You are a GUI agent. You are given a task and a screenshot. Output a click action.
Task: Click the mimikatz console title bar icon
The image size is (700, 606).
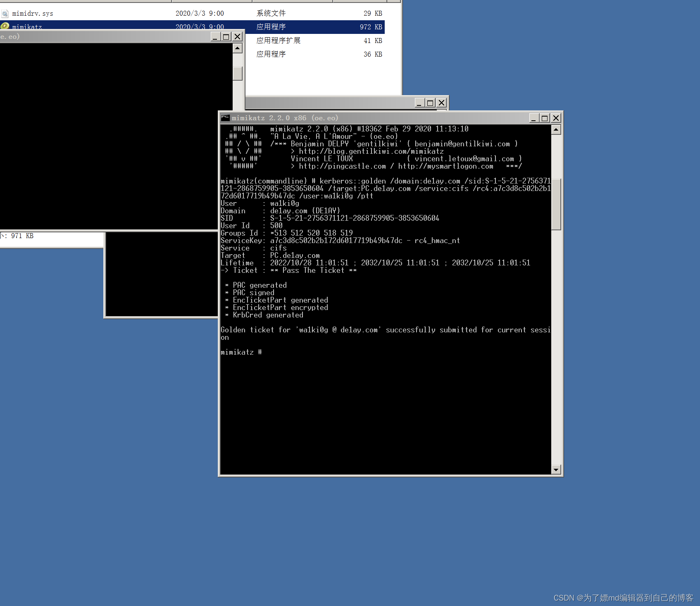pyautogui.click(x=225, y=118)
